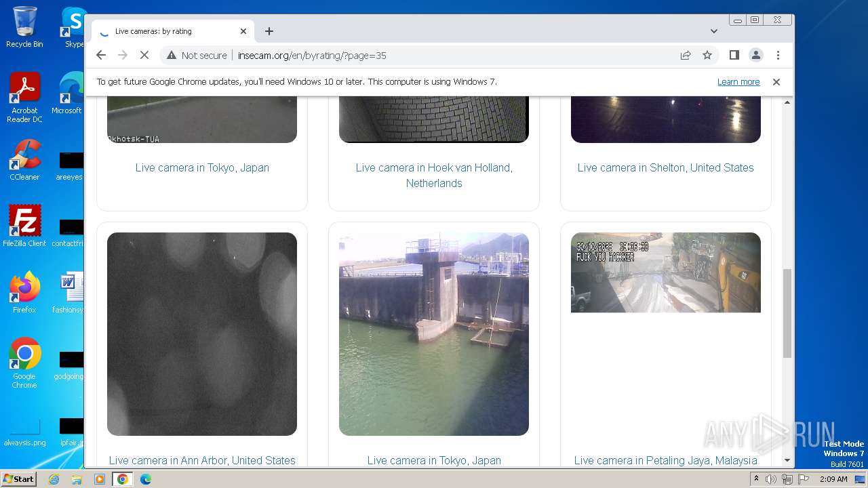This screenshot has height=488, width=868.
Task: Launch Firefox from the desktop
Action: click(x=24, y=293)
